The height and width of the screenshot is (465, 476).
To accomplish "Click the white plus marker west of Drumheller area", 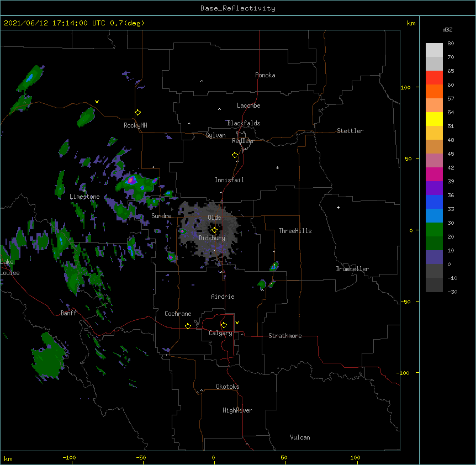I will click(x=338, y=207).
